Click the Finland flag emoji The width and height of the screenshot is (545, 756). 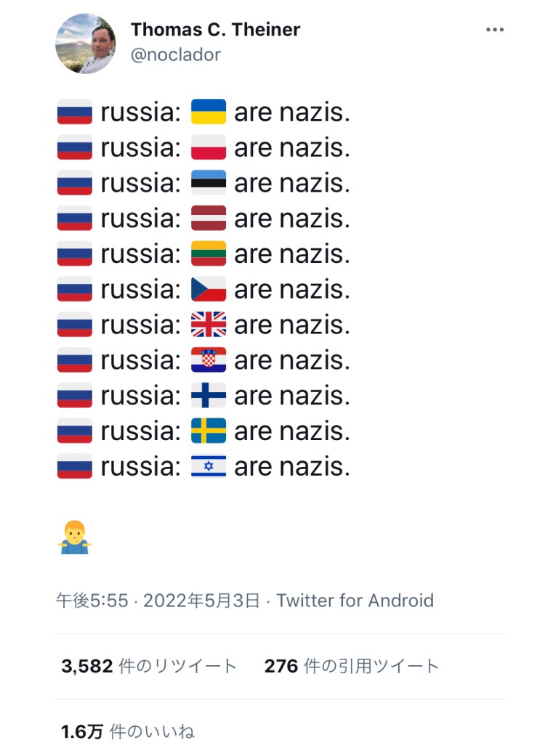[209, 396]
